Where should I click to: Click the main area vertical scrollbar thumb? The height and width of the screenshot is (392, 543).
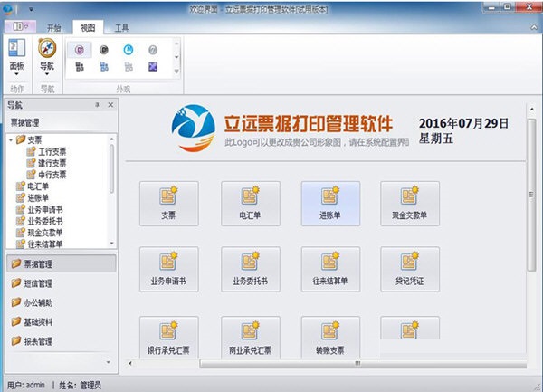pos(531,195)
